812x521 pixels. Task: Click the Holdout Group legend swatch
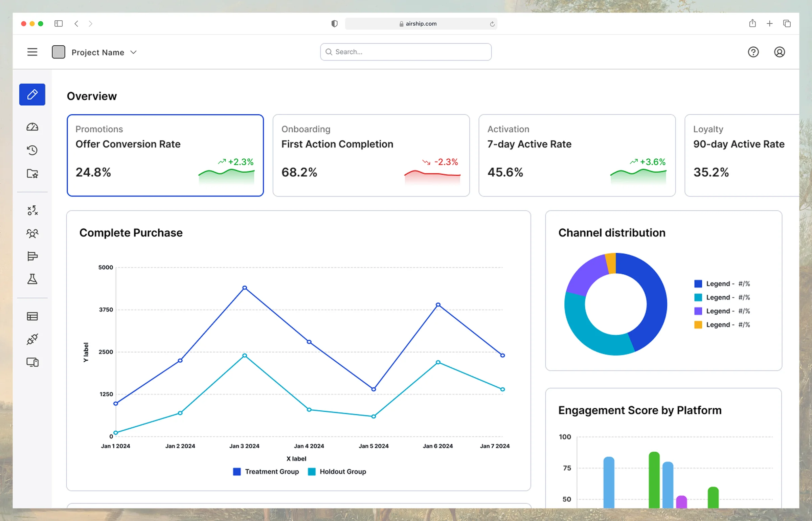pyautogui.click(x=312, y=472)
